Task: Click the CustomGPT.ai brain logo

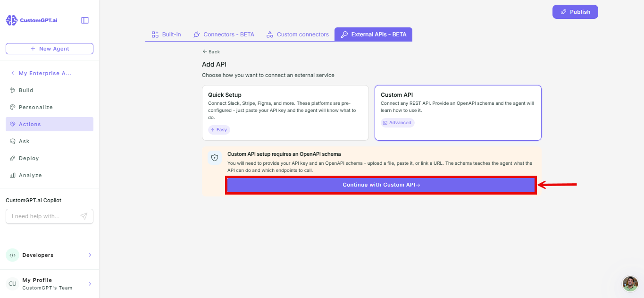Action: (12, 20)
